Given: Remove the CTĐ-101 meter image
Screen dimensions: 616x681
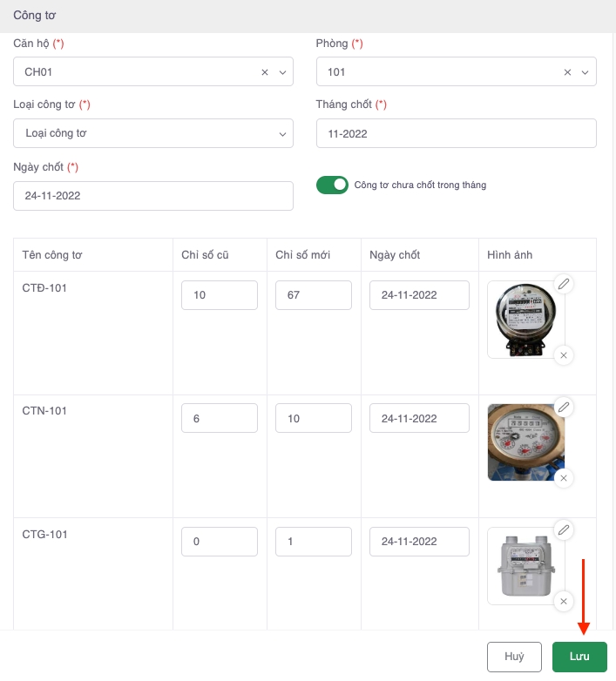Looking at the screenshot, I should (564, 355).
